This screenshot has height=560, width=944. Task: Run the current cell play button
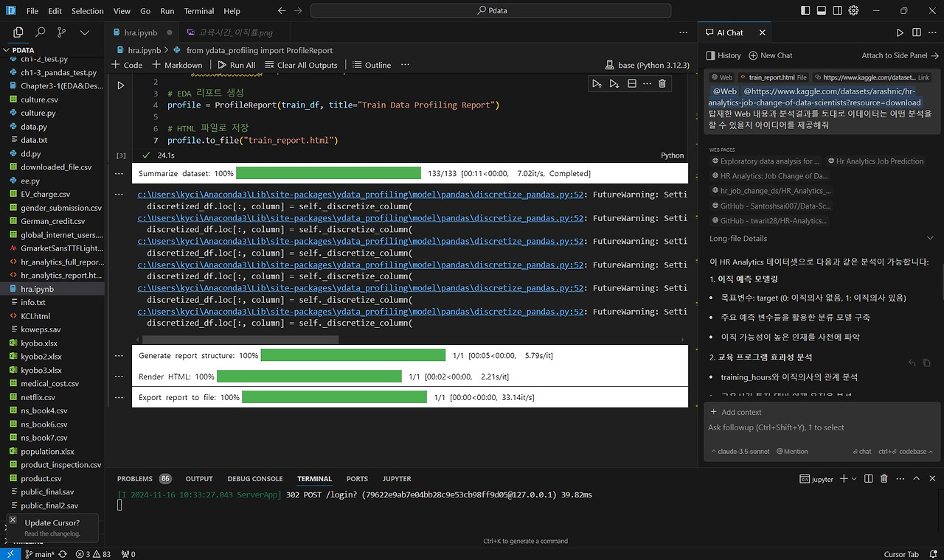click(x=121, y=85)
